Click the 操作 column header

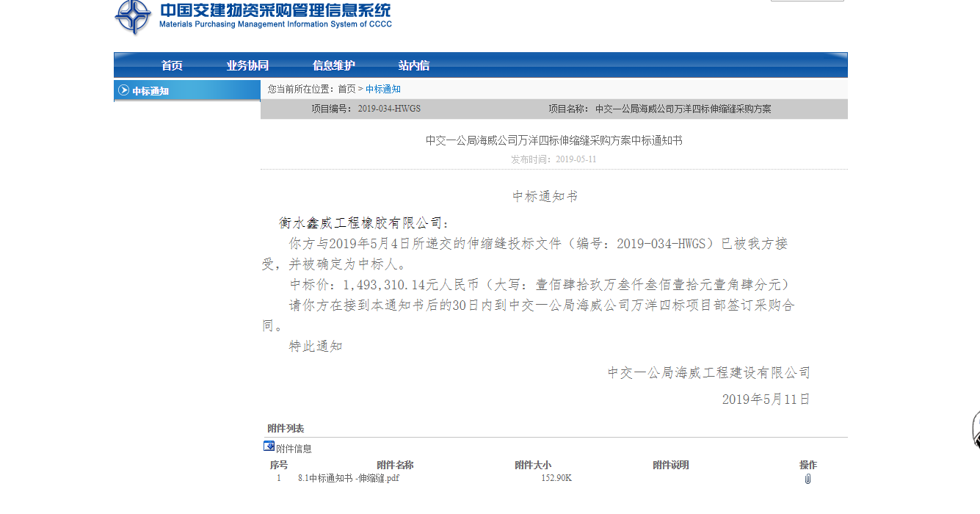(807, 465)
